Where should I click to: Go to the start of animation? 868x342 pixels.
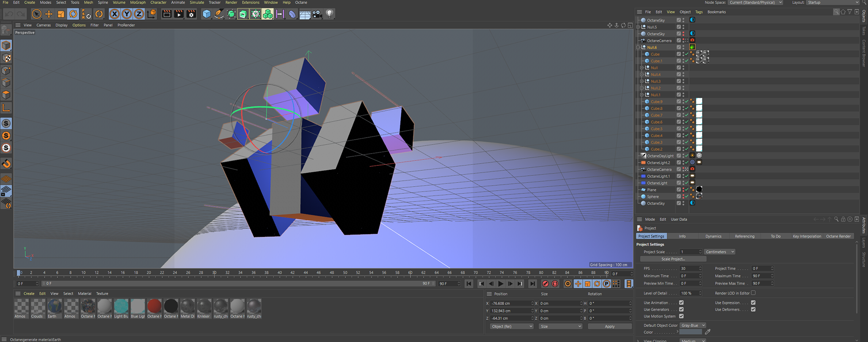(x=469, y=284)
